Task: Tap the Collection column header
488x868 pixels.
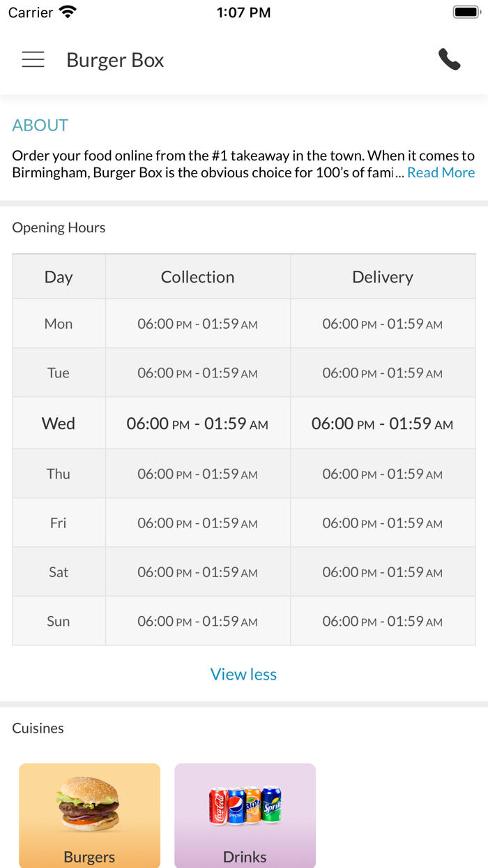Action: pos(197,277)
